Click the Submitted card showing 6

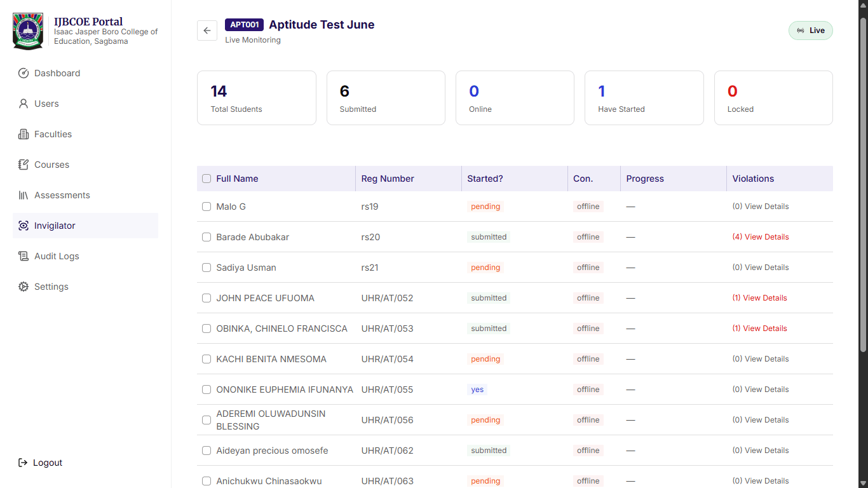pos(386,98)
